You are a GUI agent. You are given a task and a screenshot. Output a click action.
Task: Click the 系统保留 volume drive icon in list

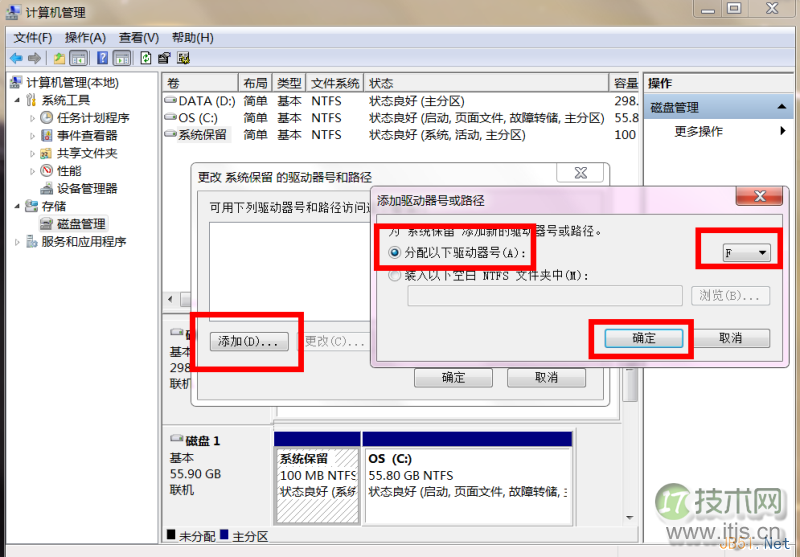coord(170,135)
